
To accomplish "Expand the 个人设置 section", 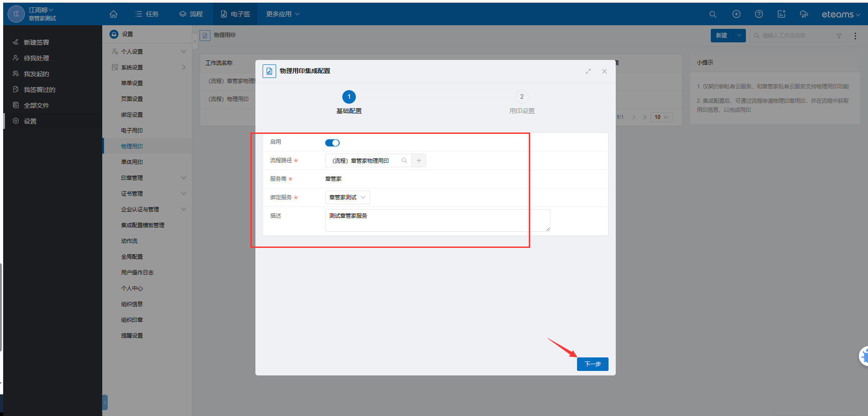I will [x=184, y=51].
